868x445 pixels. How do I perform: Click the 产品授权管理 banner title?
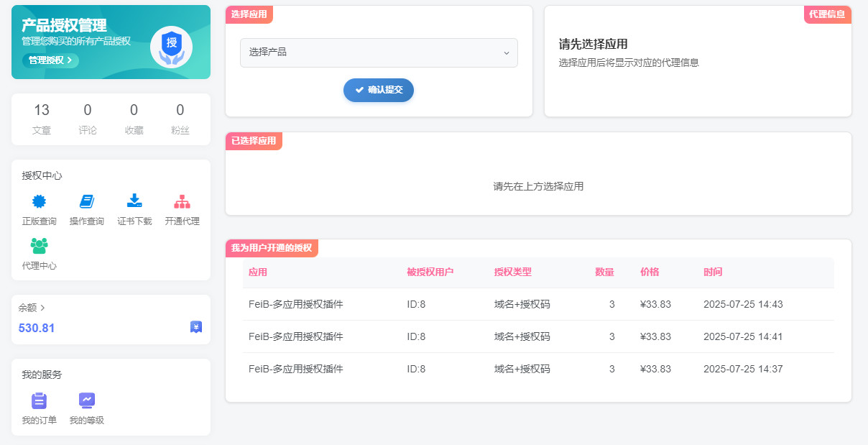click(x=64, y=26)
